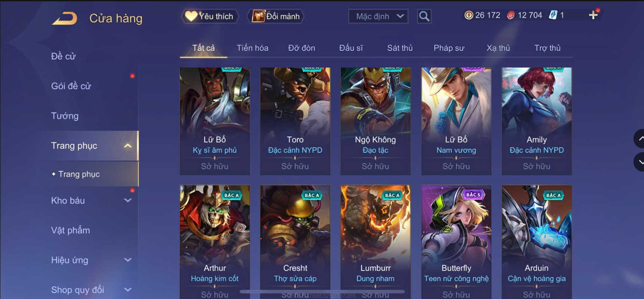Select the Tiến hóa tab
This screenshot has width=644, height=299.
(252, 48)
